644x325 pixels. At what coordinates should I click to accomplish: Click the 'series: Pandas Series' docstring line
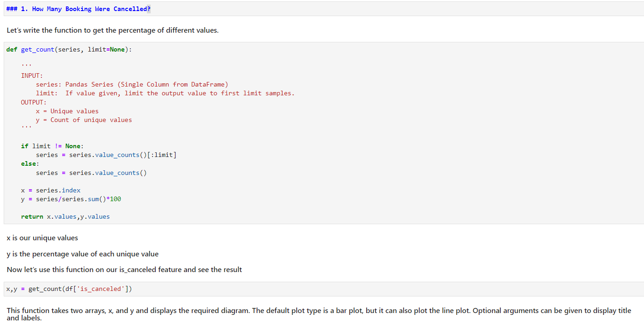pyautogui.click(x=132, y=84)
